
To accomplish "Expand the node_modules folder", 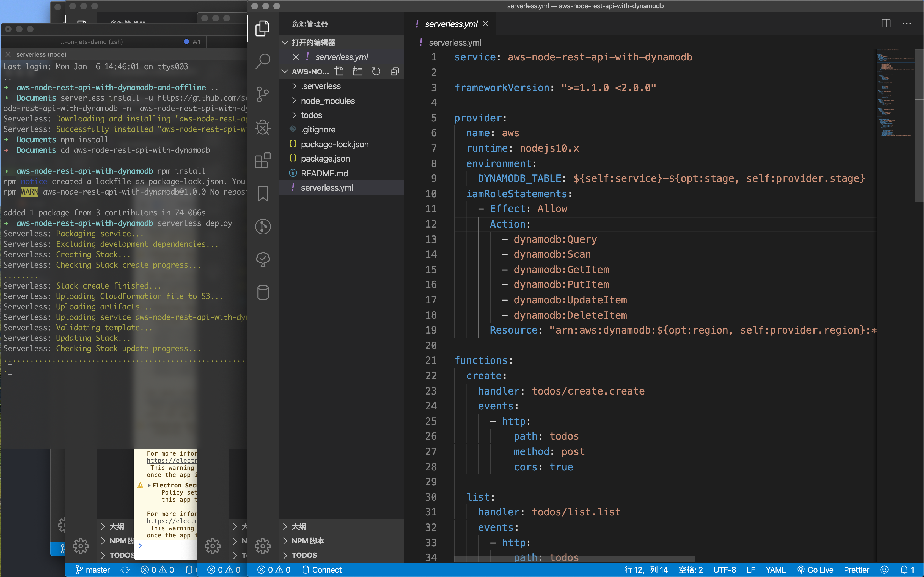I will tap(328, 101).
